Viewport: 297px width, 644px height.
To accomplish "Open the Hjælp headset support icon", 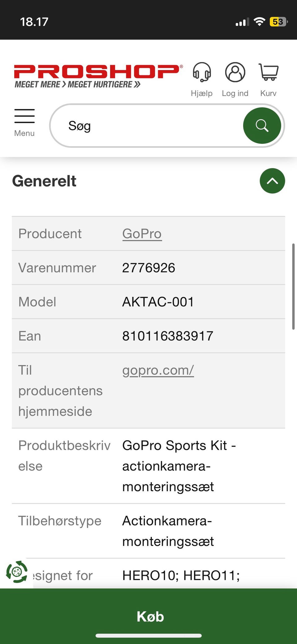I will click(x=202, y=72).
